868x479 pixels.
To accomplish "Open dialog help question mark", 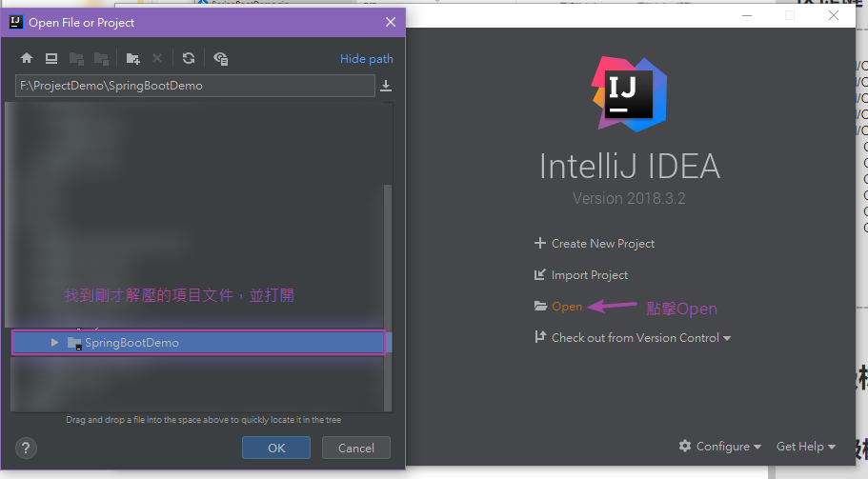I will [x=26, y=448].
